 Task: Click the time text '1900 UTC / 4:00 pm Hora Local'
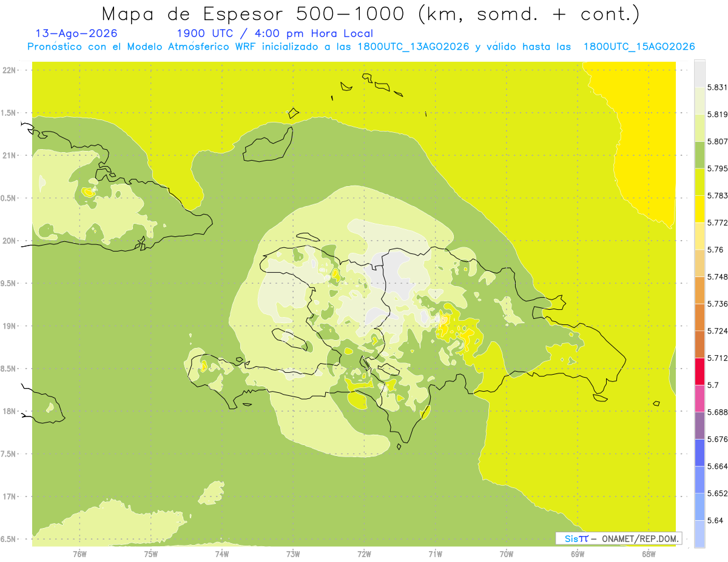(275, 33)
